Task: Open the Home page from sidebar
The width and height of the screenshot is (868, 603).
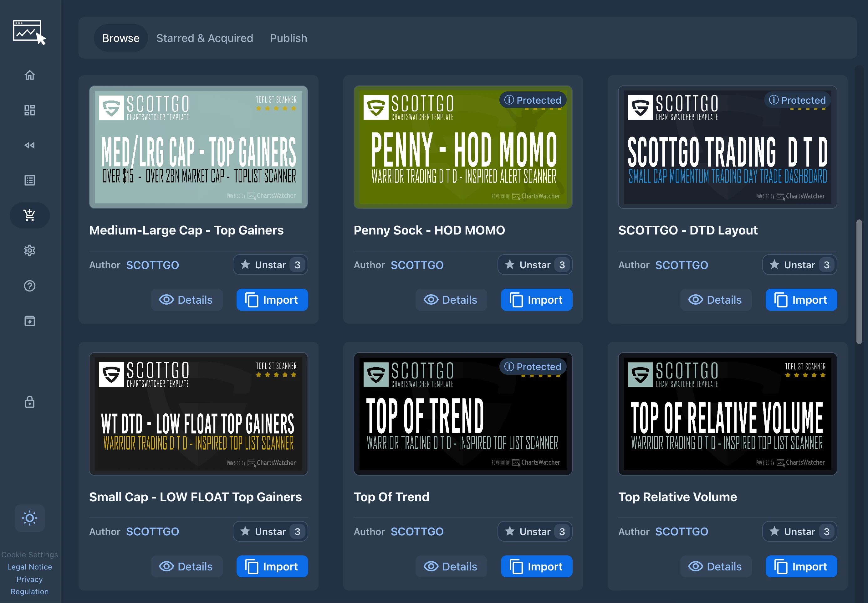Action: point(29,75)
